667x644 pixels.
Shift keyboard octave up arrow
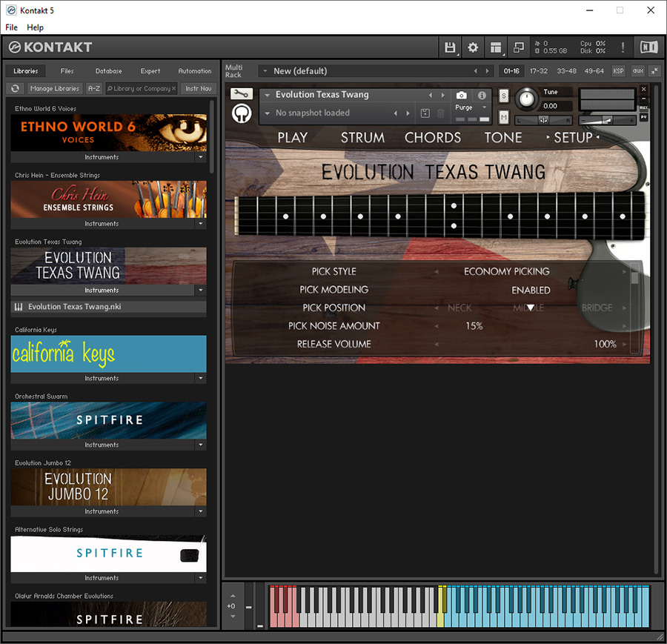[233, 596]
